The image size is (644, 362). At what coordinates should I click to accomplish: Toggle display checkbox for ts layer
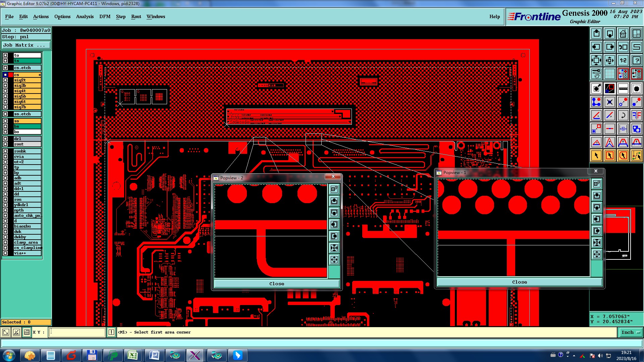(5, 61)
